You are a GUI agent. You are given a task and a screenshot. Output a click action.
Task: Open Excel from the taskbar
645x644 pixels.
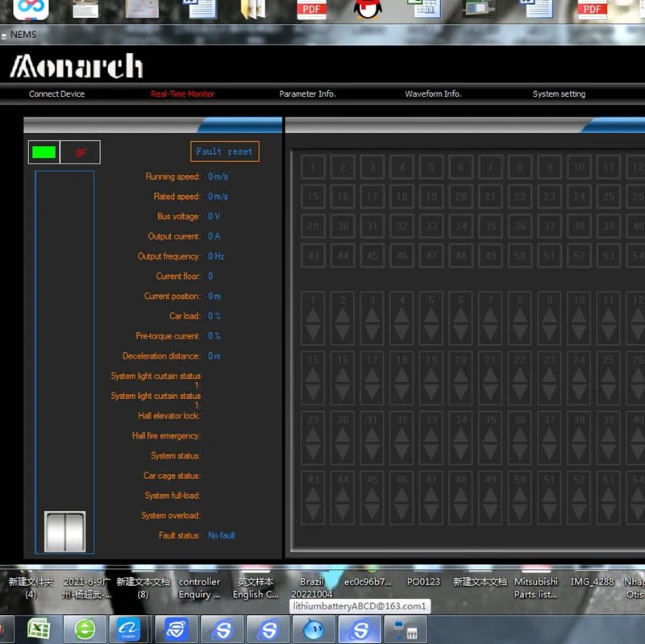(38, 629)
